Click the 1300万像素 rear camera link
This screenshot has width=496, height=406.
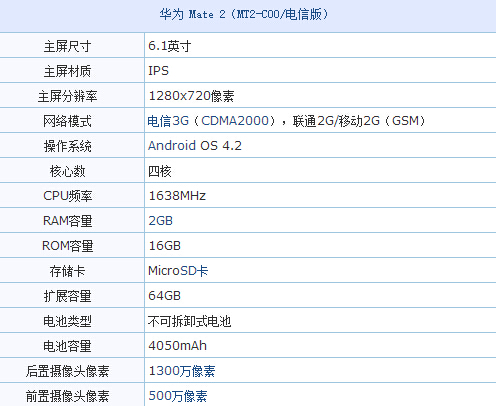182,371
